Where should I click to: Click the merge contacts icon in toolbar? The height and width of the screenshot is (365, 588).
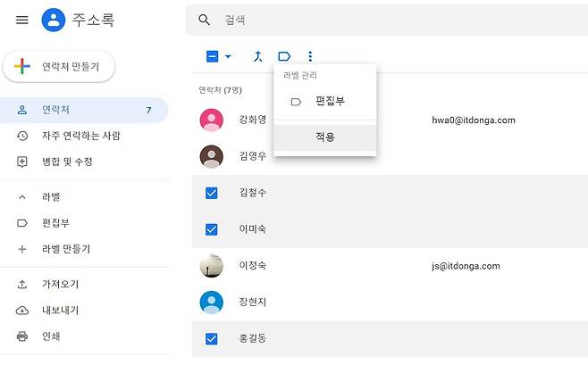258,56
